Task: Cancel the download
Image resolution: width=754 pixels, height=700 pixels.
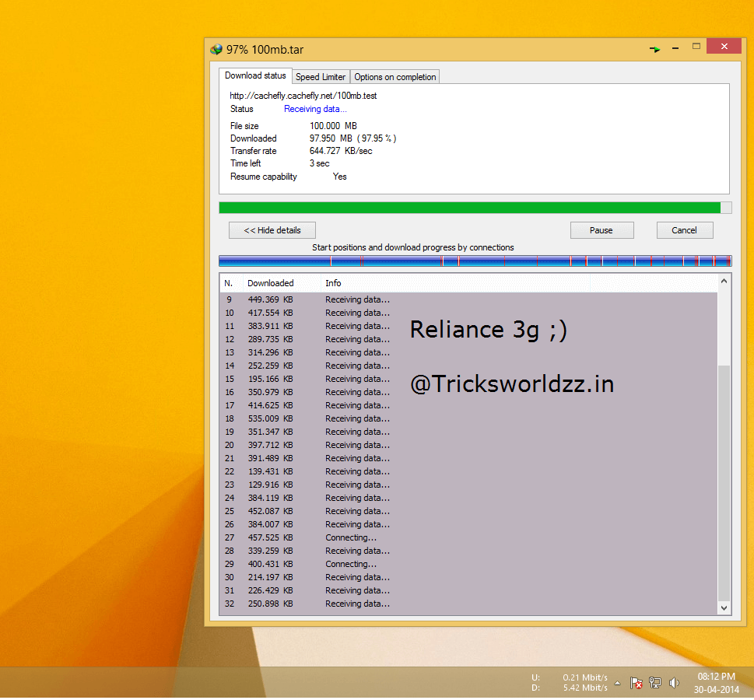Action: pos(684,230)
